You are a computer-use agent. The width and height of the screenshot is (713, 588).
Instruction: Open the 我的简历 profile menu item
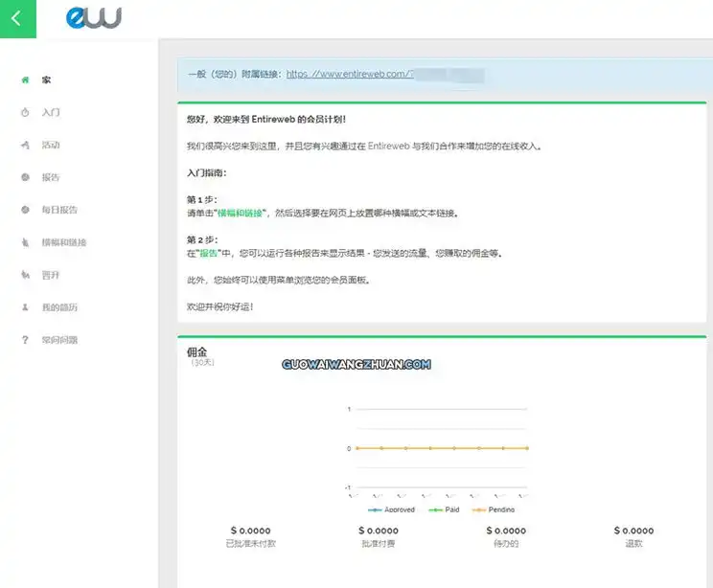[x=59, y=307]
